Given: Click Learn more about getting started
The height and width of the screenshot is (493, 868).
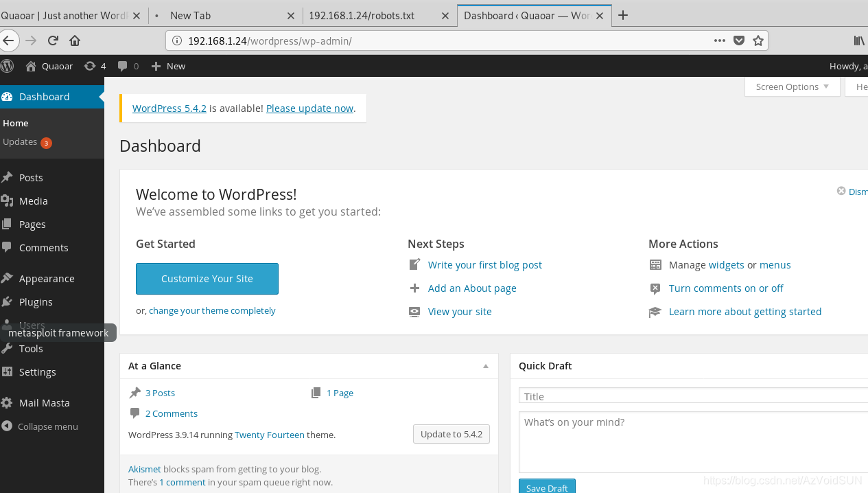Looking at the screenshot, I should [x=745, y=312].
